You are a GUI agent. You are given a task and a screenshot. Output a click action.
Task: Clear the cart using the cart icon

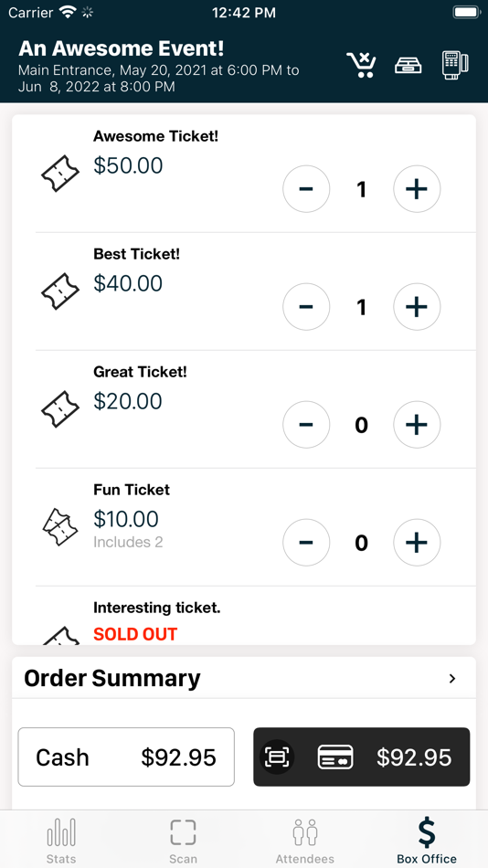(361, 65)
